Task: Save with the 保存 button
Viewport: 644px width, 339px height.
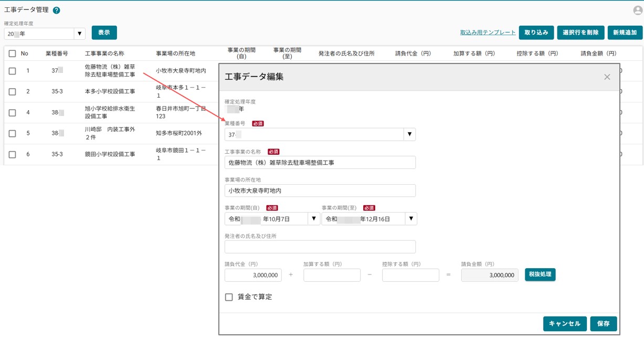Action: tap(604, 324)
